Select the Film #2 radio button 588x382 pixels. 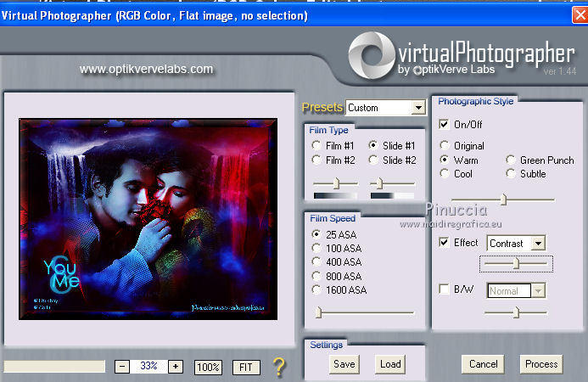(x=316, y=160)
